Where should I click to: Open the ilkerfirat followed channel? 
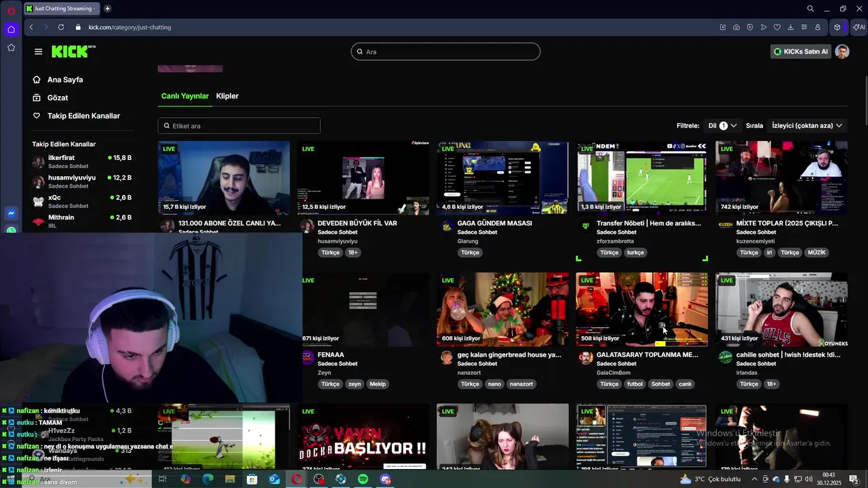81,161
